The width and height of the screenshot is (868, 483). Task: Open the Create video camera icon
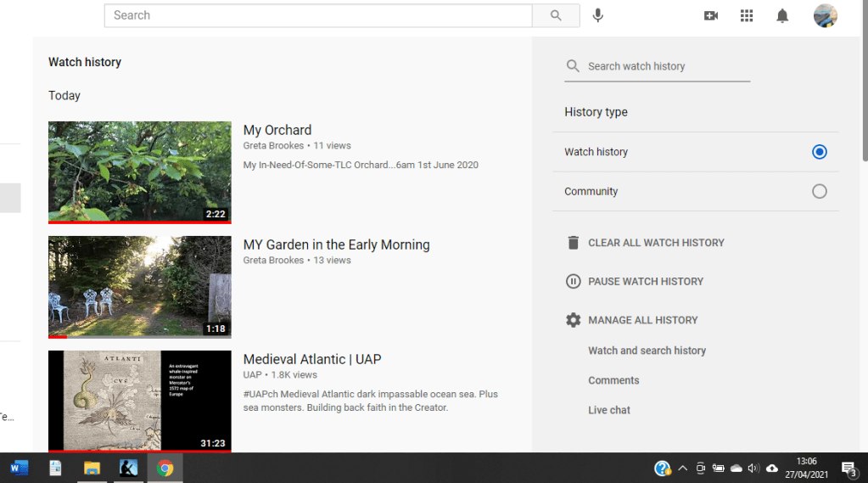[711, 15]
